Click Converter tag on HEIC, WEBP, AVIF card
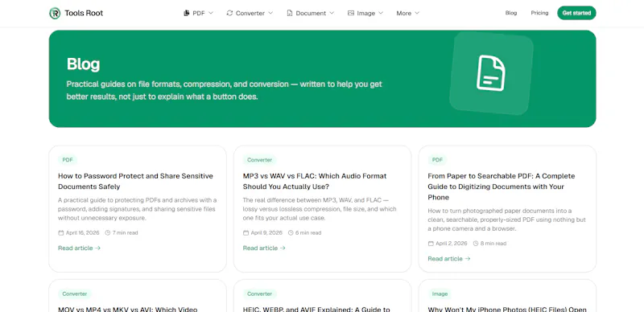This screenshot has width=644, height=312. 259,294
